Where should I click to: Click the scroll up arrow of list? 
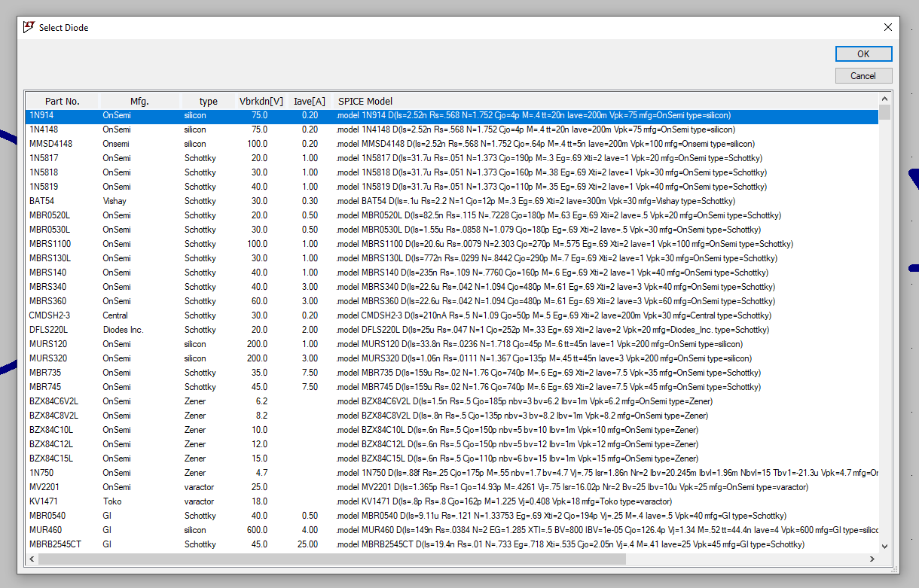(x=884, y=99)
